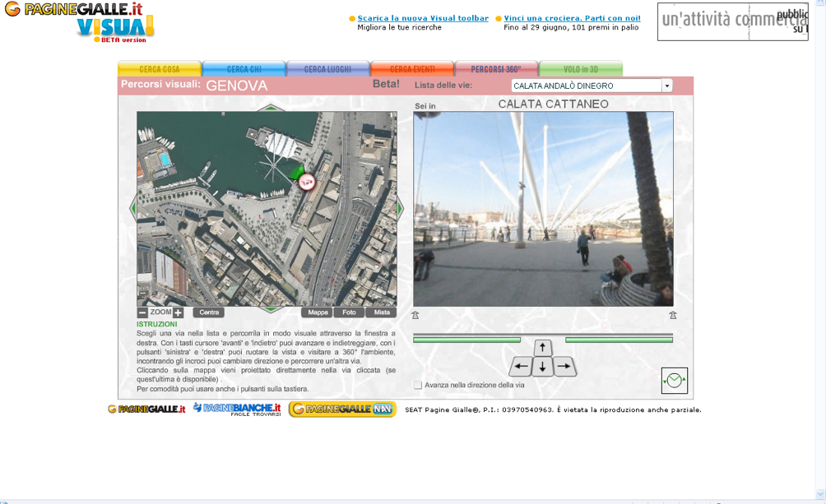This screenshot has height=504, width=826.
Task: Move backward with the down arrow key button
Action: tap(543, 367)
